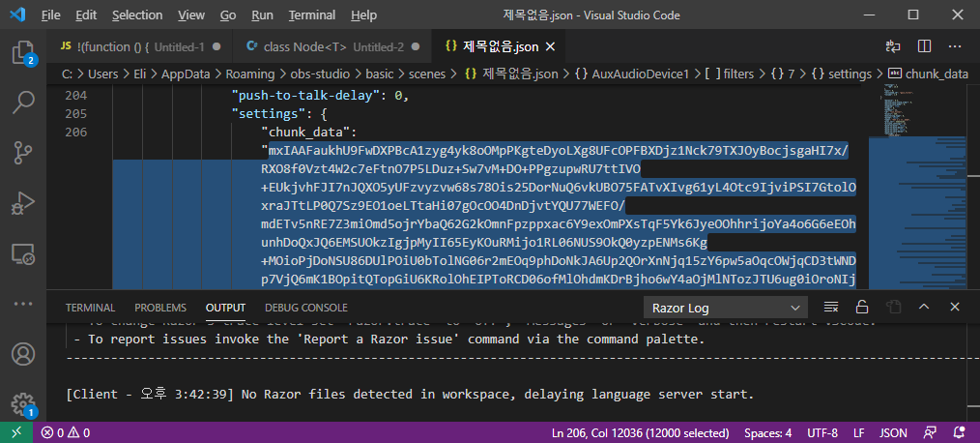Open editor More Actions ellipsis

tap(954, 46)
